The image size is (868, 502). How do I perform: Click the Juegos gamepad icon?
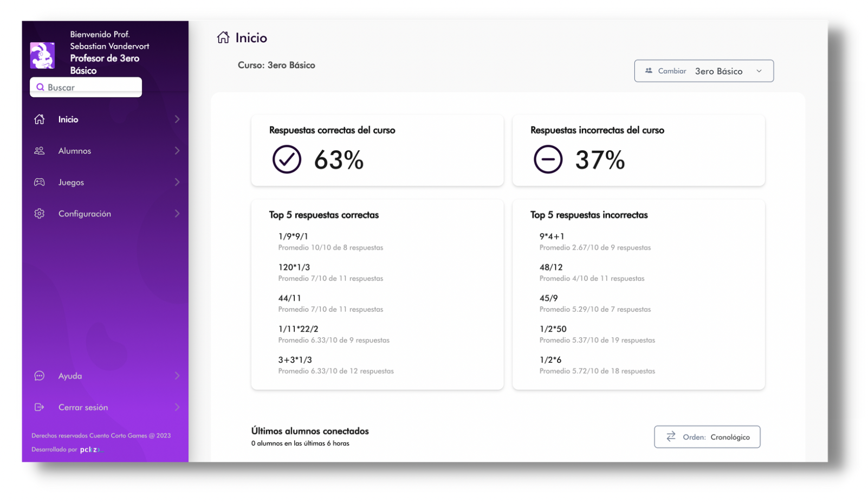[x=40, y=182]
